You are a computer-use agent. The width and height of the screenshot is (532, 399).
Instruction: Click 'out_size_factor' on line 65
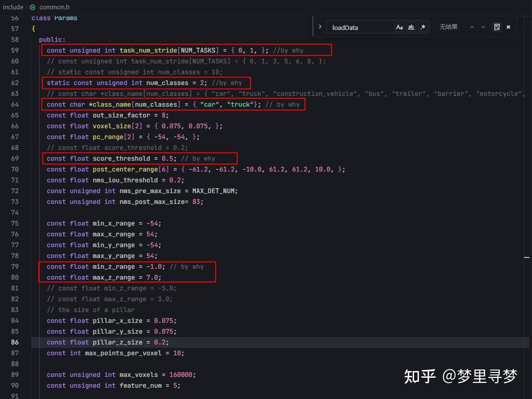tap(121, 115)
